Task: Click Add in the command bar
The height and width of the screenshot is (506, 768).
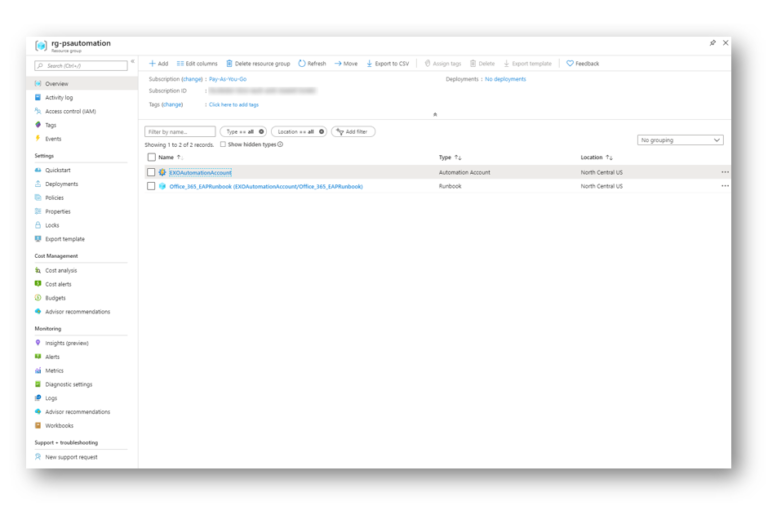Action: coord(159,64)
